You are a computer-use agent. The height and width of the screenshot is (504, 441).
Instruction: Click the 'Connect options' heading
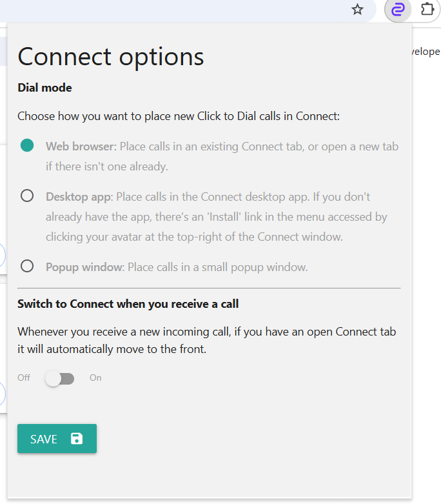pyautogui.click(x=111, y=57)
